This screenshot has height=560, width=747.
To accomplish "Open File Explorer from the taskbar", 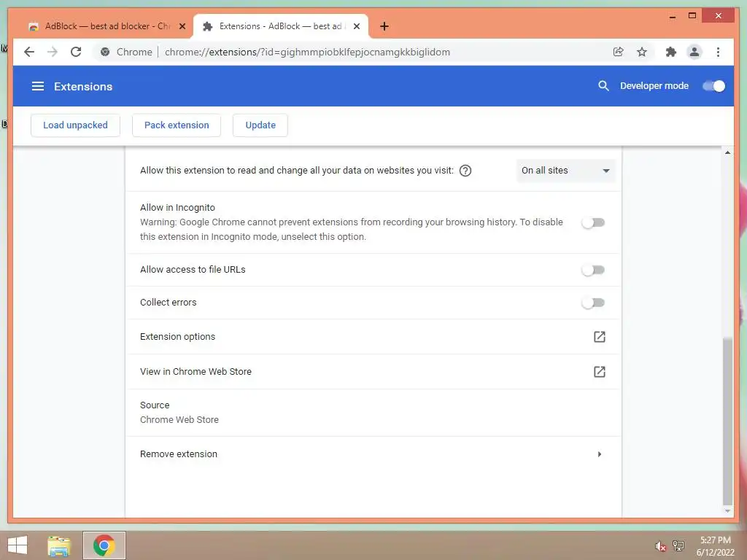I will 58,545.
